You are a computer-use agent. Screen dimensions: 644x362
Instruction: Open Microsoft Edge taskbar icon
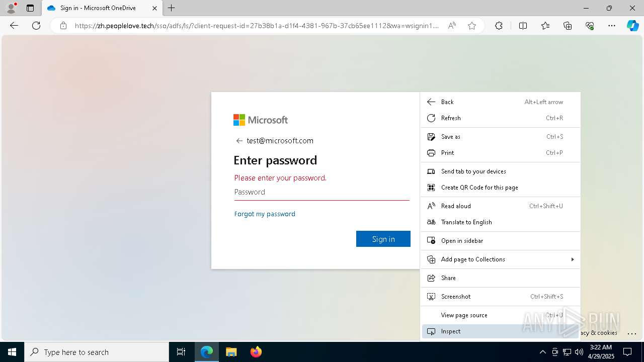pos(207,352)
